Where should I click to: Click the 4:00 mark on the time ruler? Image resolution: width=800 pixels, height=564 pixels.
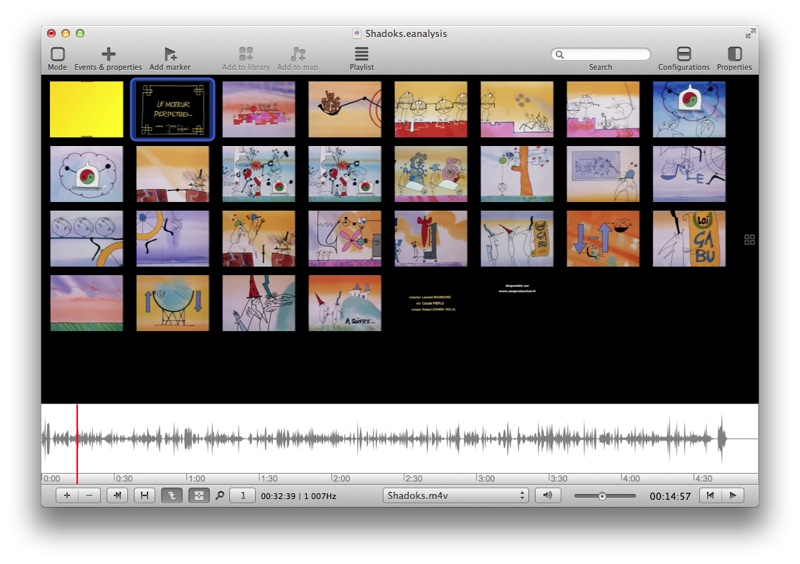click(x=631, y=478)
